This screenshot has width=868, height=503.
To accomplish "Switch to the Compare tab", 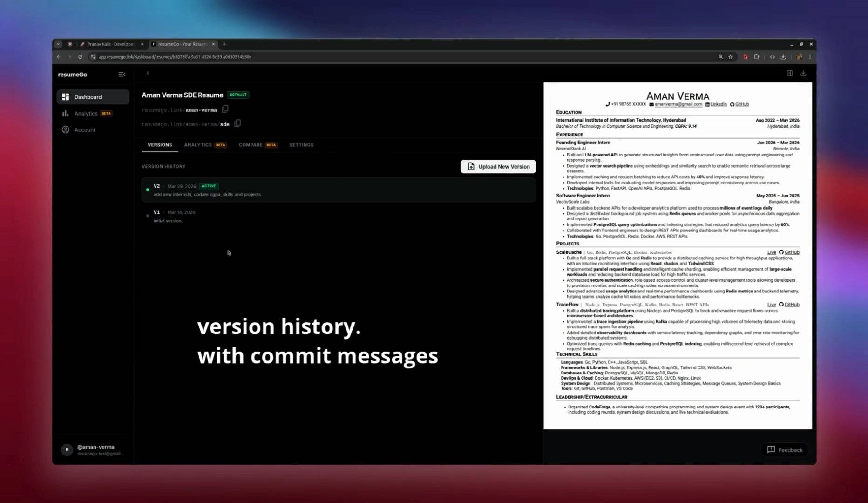I will 258,145.
